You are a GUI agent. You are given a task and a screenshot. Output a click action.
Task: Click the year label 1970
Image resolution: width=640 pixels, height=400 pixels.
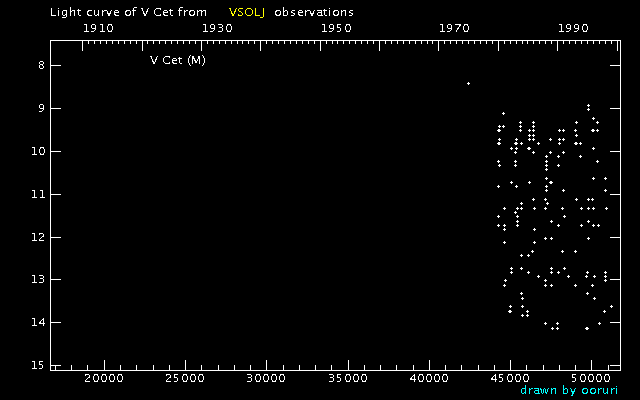454,28
